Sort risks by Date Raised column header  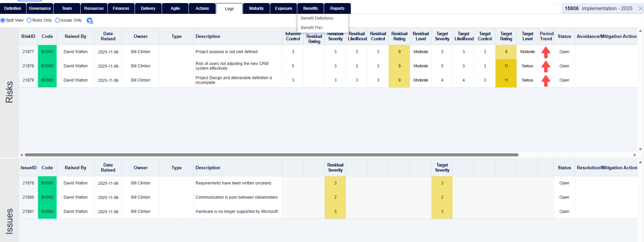[x=108, y=36]
